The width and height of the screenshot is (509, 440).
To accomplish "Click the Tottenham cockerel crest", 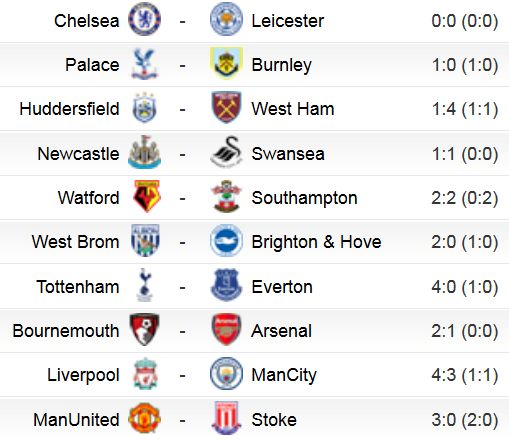I will click(144, 285).
